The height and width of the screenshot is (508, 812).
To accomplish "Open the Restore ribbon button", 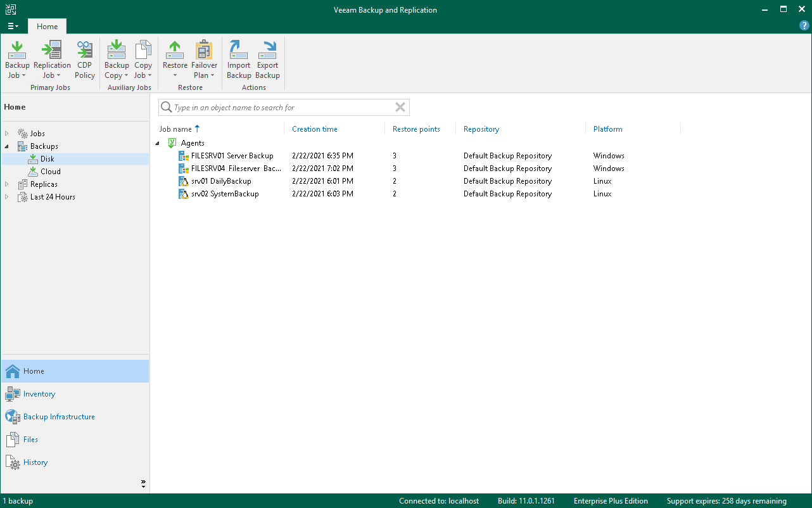I will tap(175, 60).
